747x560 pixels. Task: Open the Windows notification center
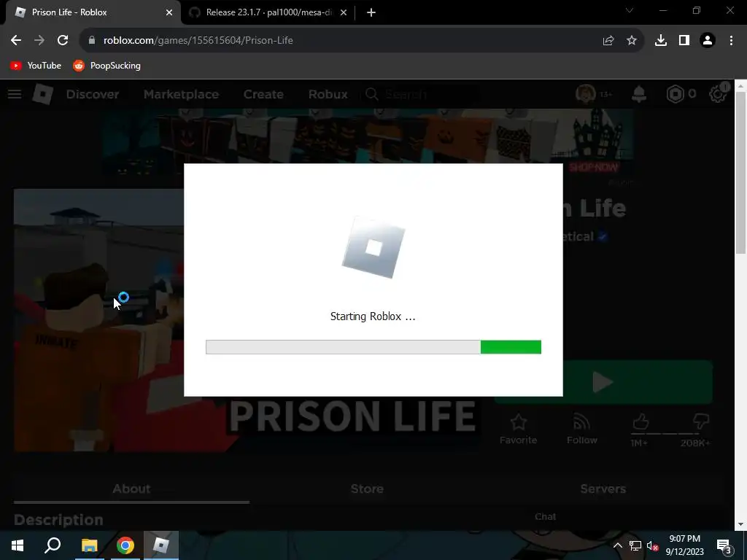[x=724, y=545]
